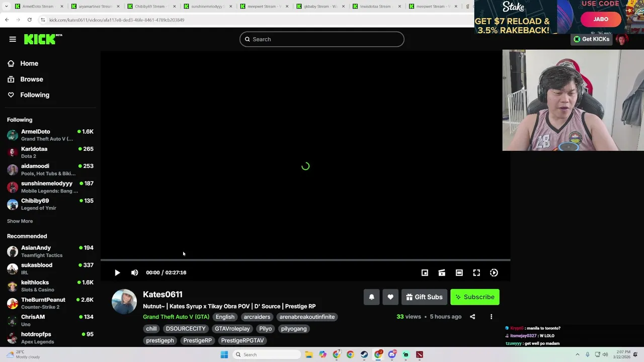Viewport: 644px width, 362px height.
Task: Open ChrisAM recommended channel
Action: [50, 320]
